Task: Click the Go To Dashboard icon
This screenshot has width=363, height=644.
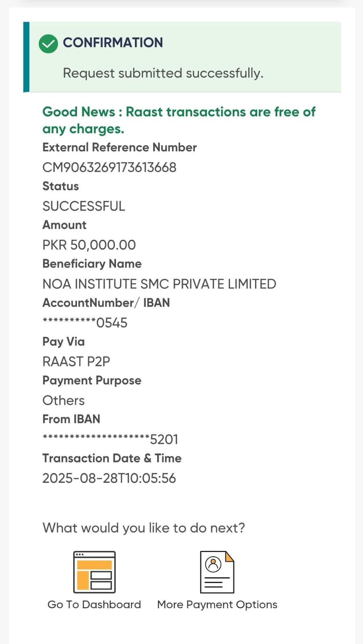Action: [94, 572]
